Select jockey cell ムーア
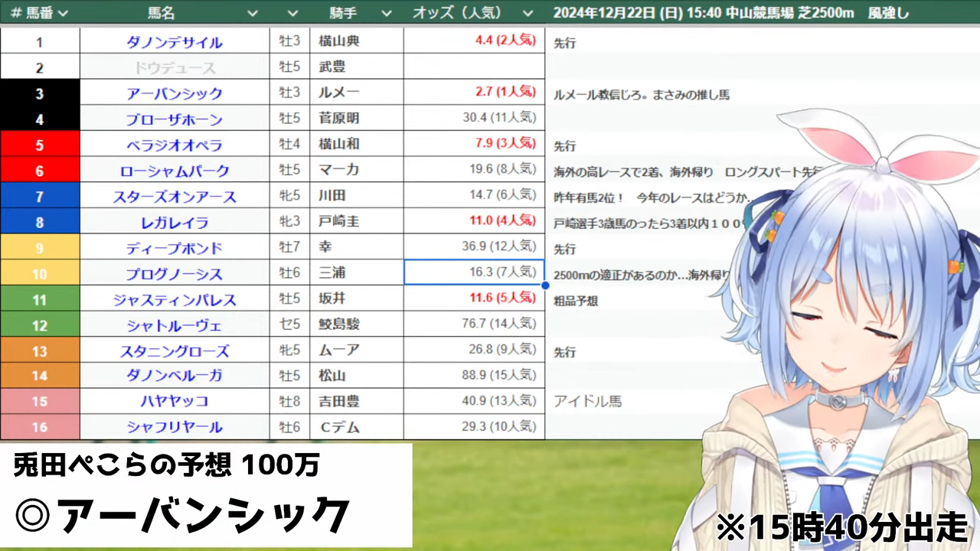 pyautogui.click(x=357, y=350)
